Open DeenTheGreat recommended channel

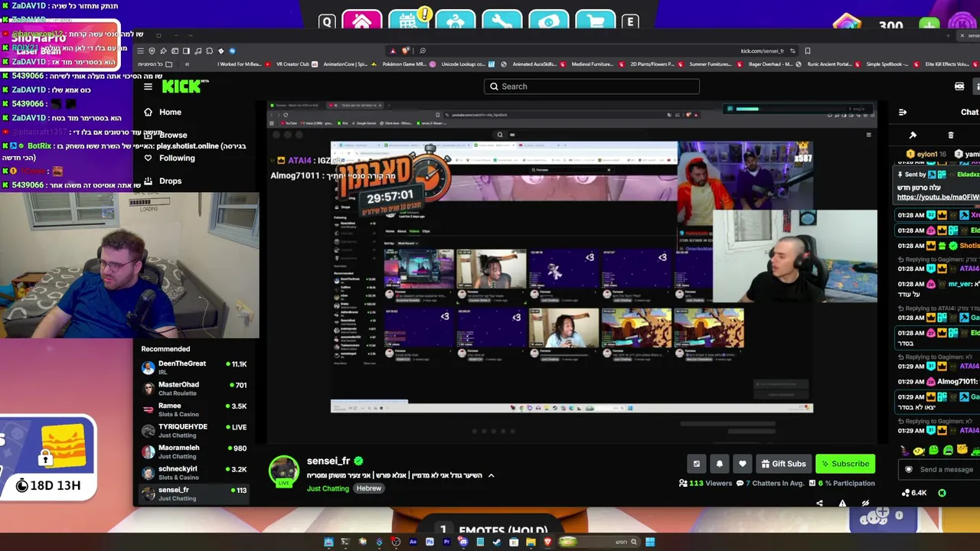194,367
